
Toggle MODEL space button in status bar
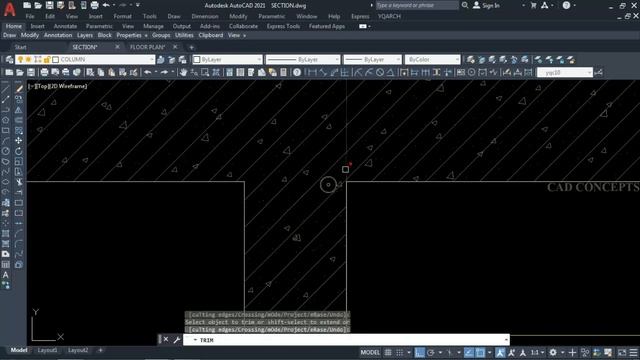[x=370, y=352]
